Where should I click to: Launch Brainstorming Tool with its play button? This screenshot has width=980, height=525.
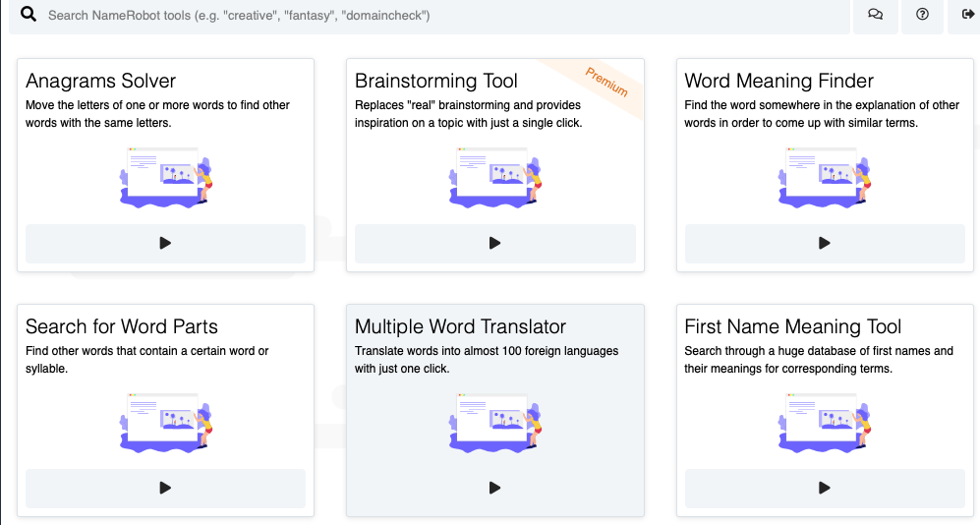494,243
